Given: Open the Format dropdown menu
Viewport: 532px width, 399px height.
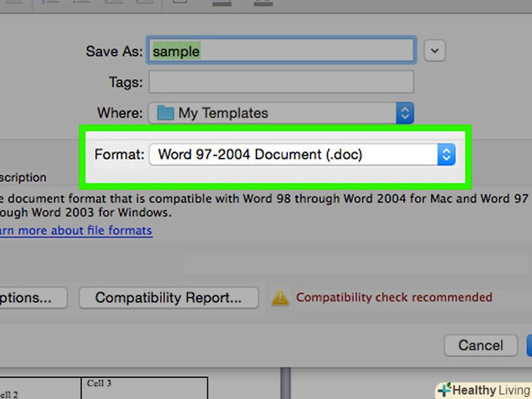Looking at the screenshot, I should coord(303,155).
